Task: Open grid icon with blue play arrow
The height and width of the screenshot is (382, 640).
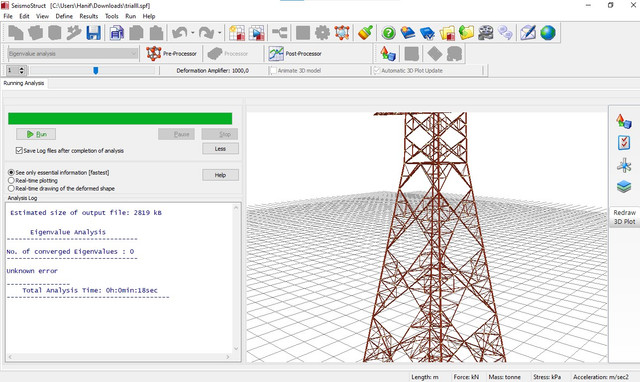Action: (257, 33)
